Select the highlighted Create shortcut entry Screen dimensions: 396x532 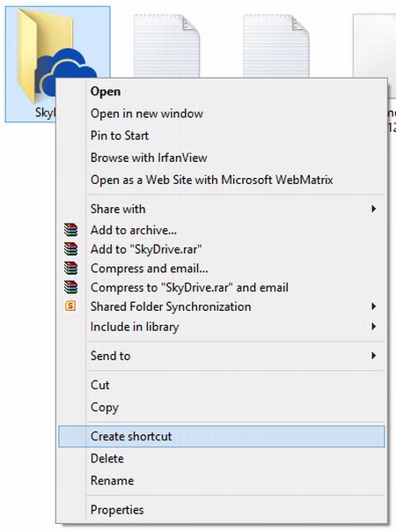222,436
